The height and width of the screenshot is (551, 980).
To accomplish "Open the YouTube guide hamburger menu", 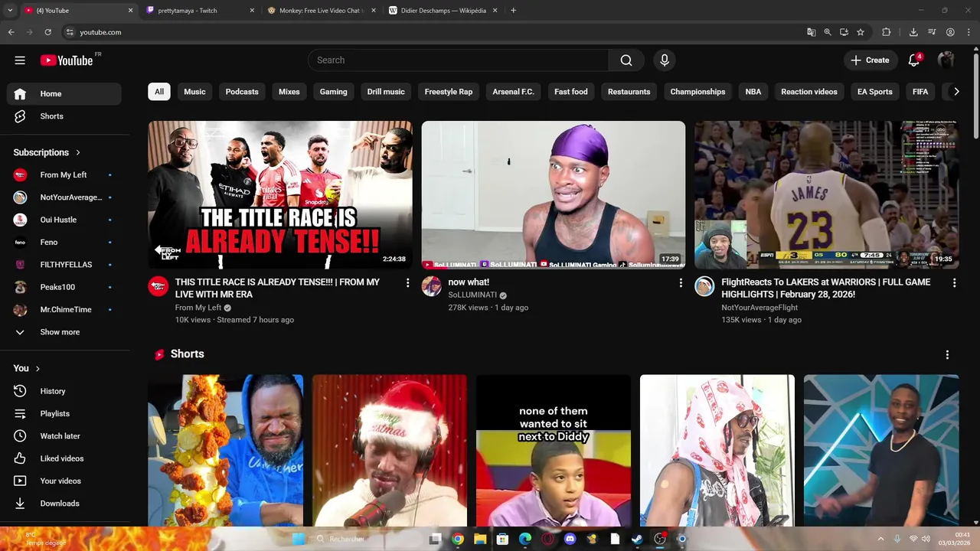I will 20,60.
